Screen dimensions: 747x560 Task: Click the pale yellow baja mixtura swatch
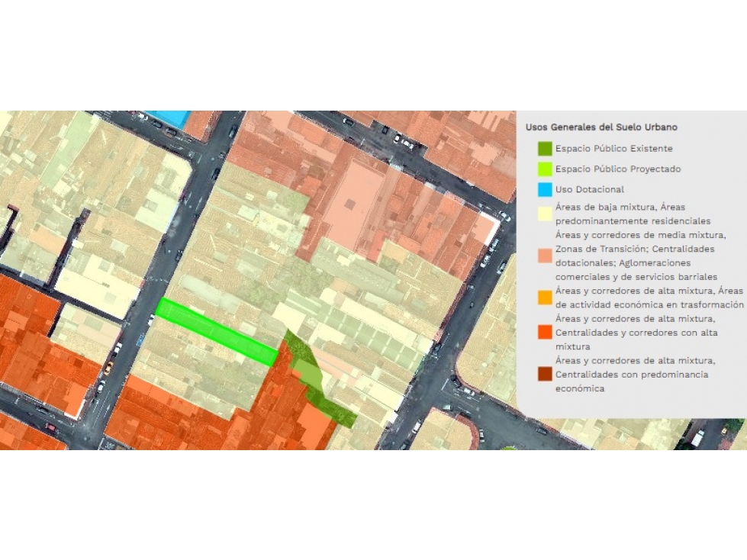[x=545, y=214]
